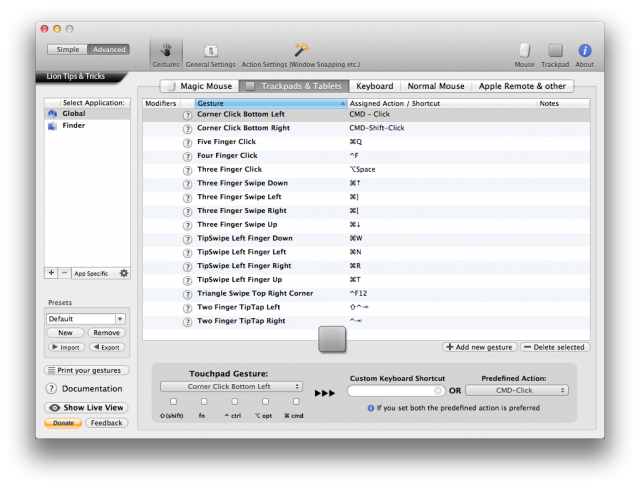Click the New preset button

pos(65,333)
